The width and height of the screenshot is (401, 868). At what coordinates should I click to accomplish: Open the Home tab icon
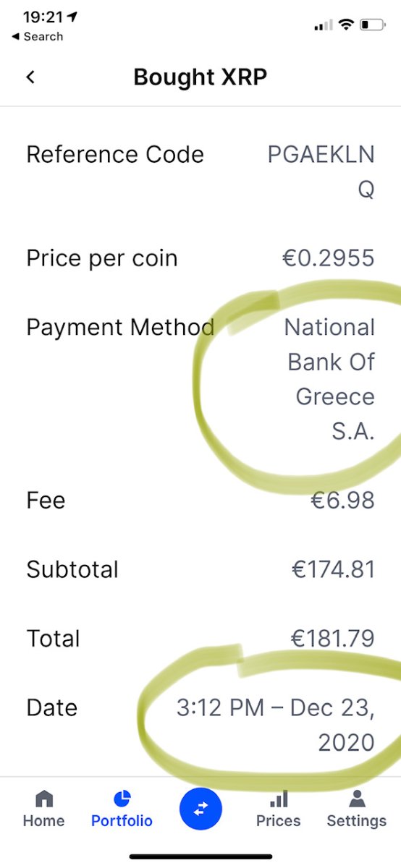click(x=44, y=799)
